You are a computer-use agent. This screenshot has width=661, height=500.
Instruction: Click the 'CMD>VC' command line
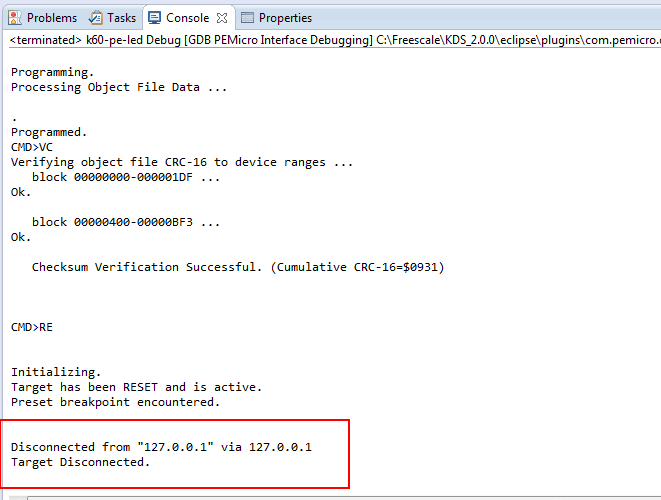point(32,147)
